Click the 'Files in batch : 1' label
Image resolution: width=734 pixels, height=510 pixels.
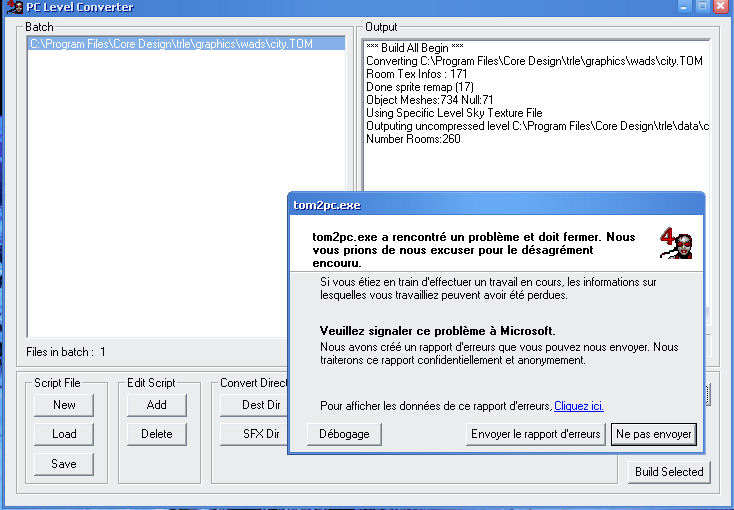point(66,352)
